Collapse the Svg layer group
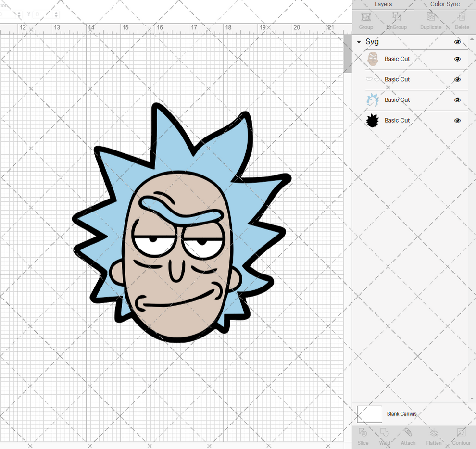This screenshot has width=476, height=449. click(358, 42)
